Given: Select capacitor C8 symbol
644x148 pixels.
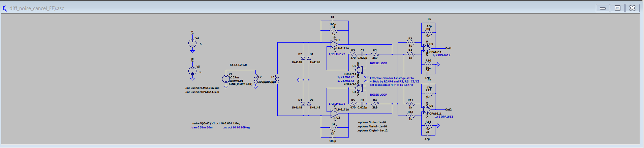Looking at the screenshot, I should (x=427, y=135).
